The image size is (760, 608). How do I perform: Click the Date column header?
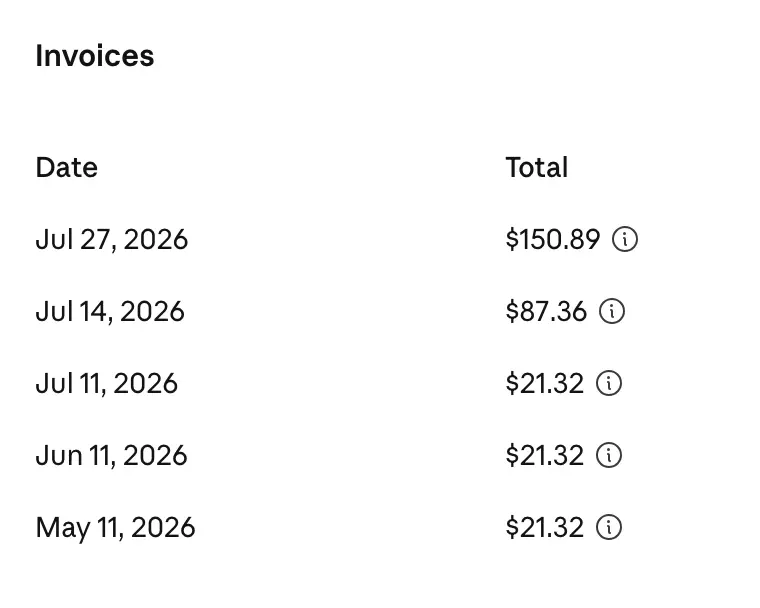66,168
